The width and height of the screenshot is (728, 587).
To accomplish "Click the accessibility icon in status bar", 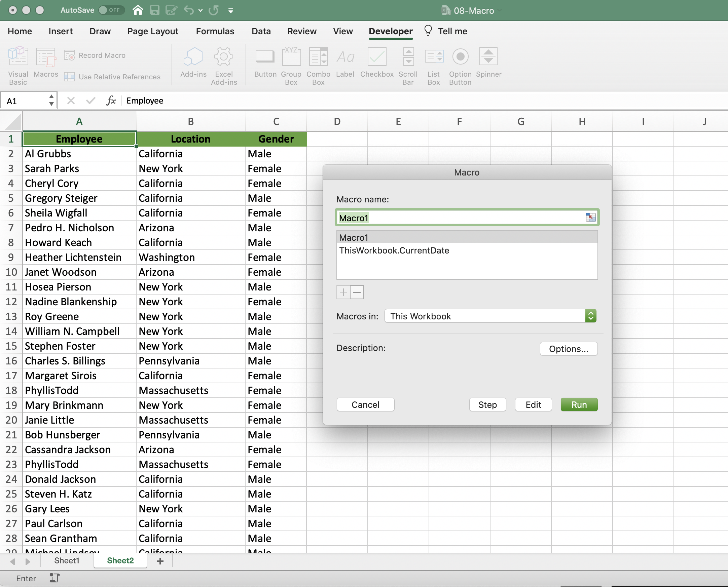I will click(x=54, y=578).
